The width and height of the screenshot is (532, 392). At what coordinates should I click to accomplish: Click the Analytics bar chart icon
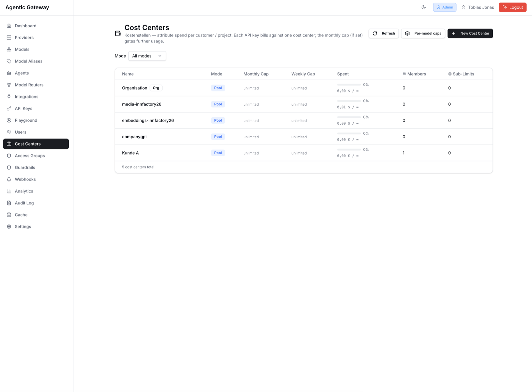point(9,191)
